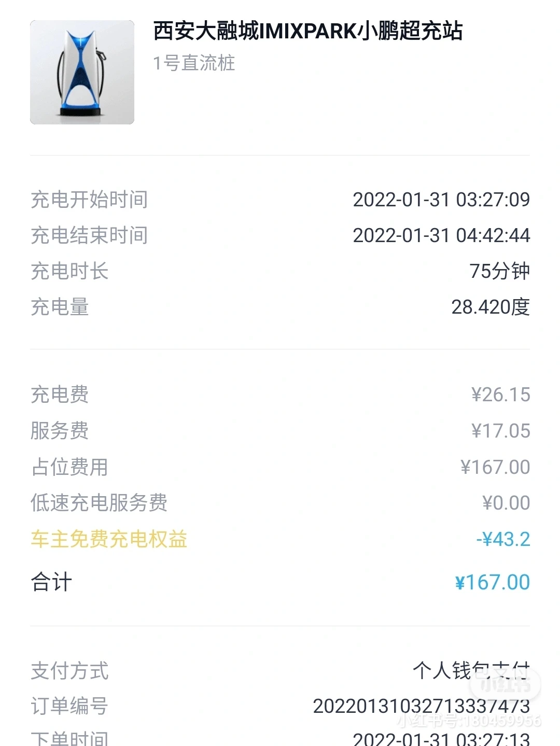Tap the 28.420度 charge amount value

tap(490, 307)
